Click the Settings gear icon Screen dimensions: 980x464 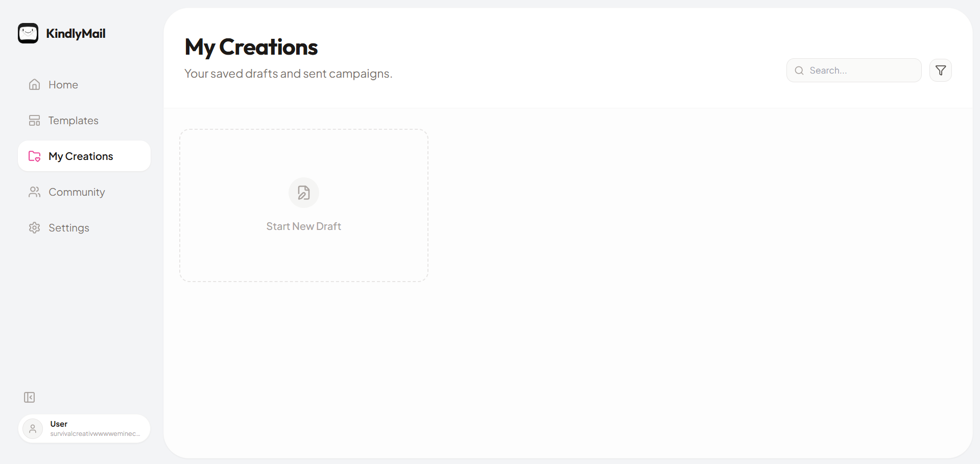tap(34, 227)
